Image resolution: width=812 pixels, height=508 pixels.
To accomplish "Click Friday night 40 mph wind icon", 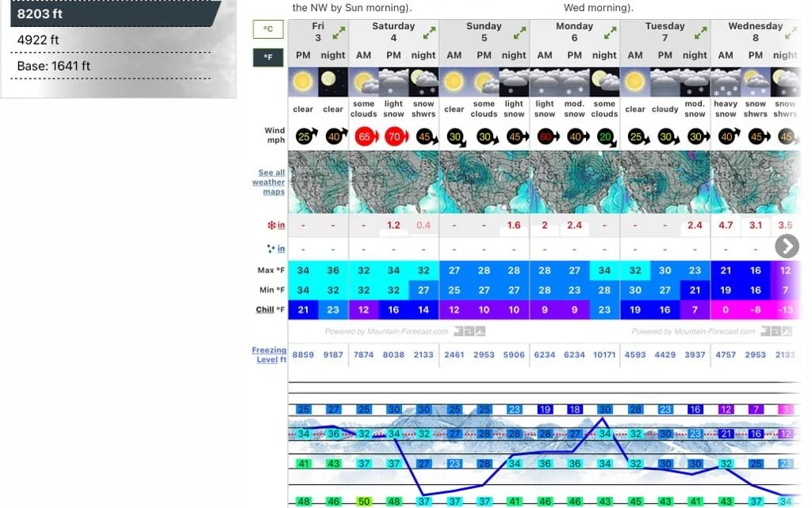I will (335, 137).
